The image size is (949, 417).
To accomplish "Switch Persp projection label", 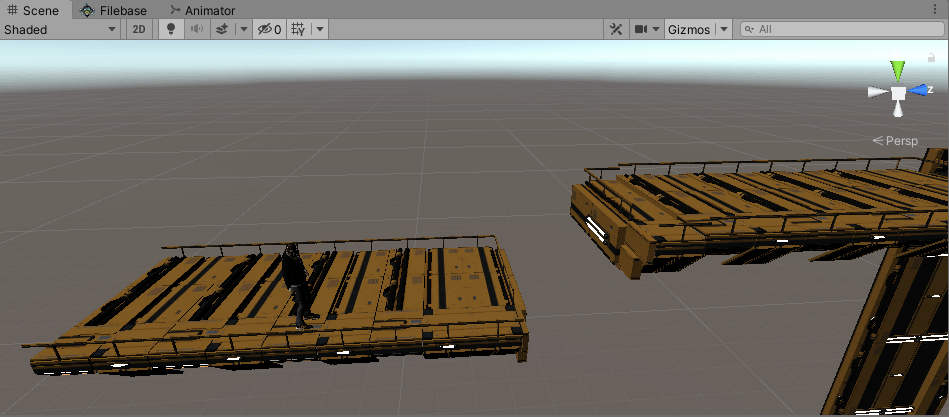I will 896,141.
